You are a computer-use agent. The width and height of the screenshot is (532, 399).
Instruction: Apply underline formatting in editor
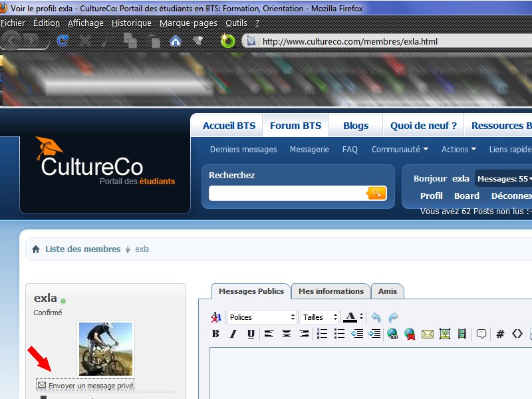point(251,334)
